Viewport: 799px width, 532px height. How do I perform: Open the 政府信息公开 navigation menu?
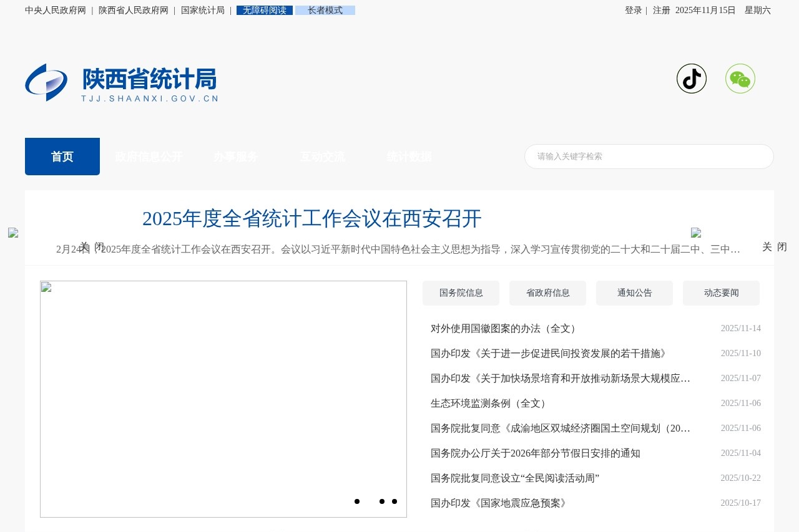pyautogui.click(x=149, y=157)
